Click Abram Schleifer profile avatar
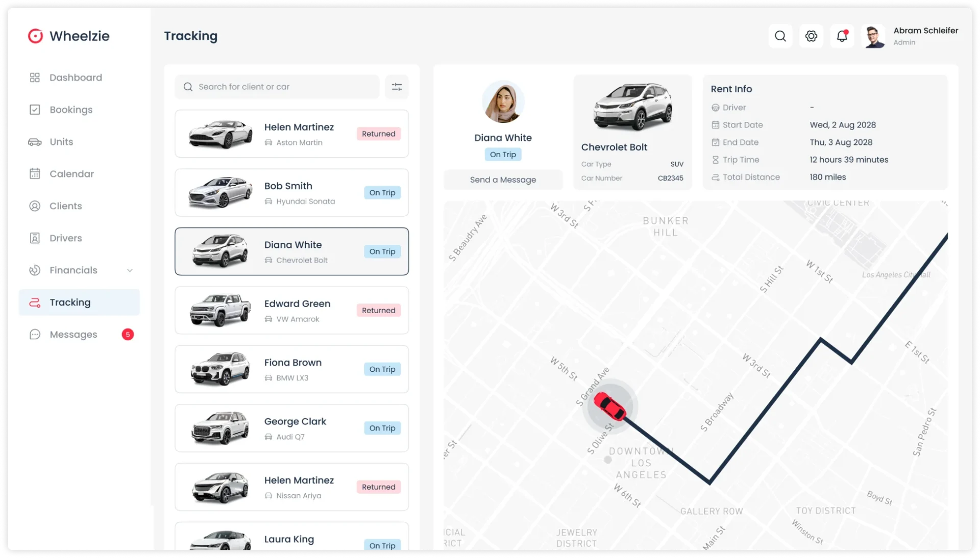Screen dimensions: 980x558 tap(874, 36)
